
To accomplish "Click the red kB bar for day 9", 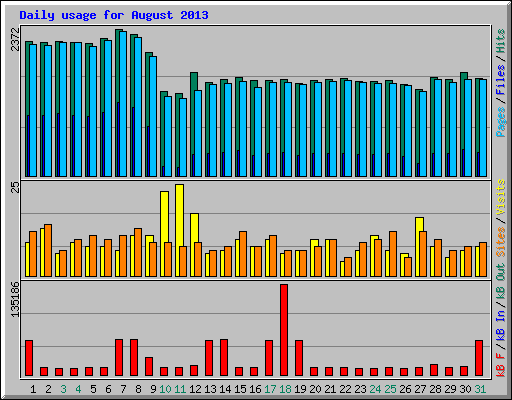I will click(149, 367).
